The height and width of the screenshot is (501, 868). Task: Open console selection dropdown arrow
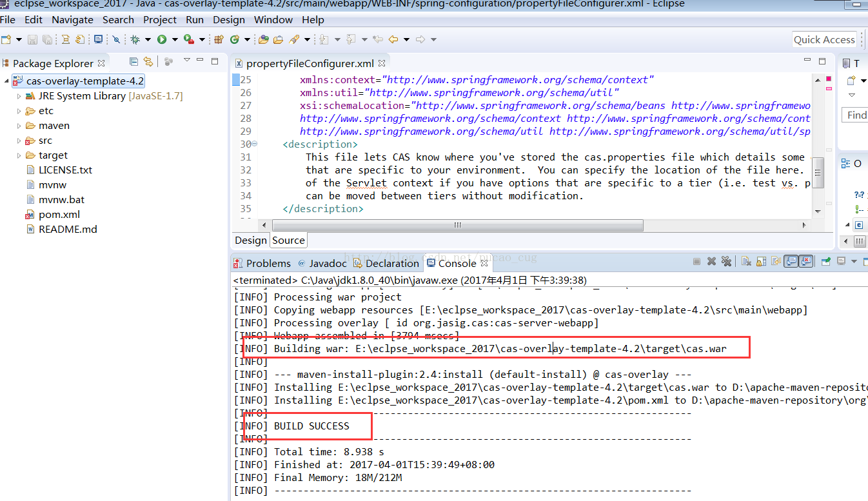click(854, 261)
